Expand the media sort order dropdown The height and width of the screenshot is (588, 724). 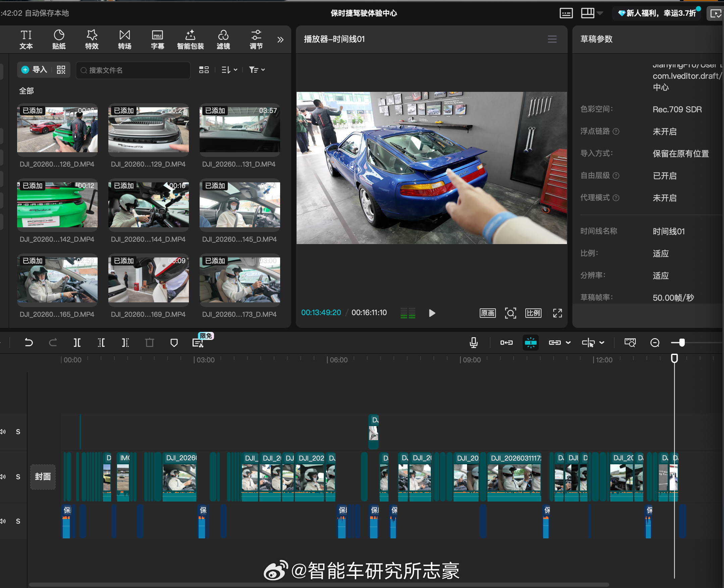coord(229,70)
